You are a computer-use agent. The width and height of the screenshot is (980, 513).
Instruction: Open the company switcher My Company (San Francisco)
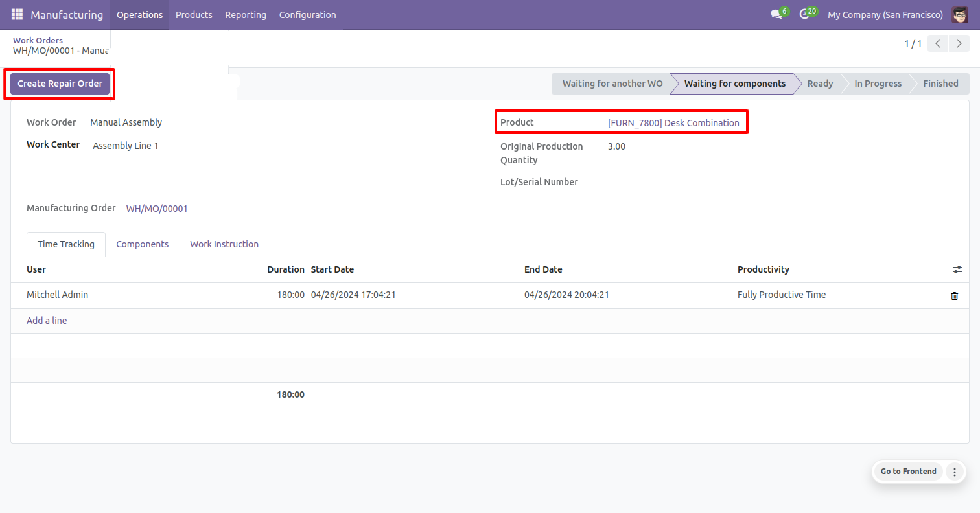coord(885,14)
